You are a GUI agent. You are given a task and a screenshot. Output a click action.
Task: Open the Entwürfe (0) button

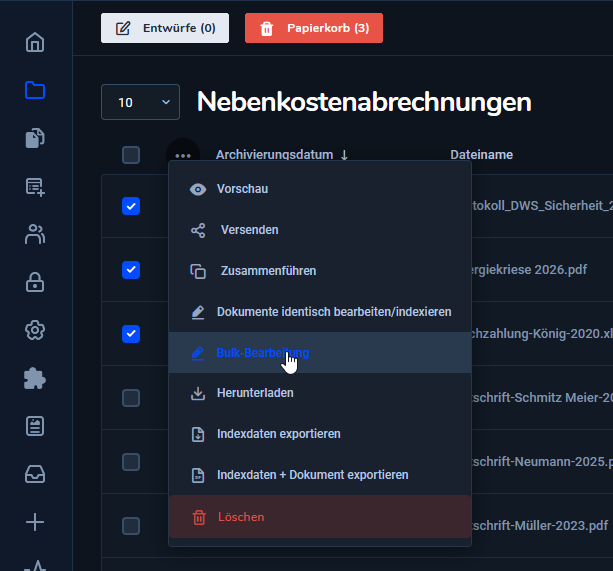pyautogui.click(x=165, y=28)
